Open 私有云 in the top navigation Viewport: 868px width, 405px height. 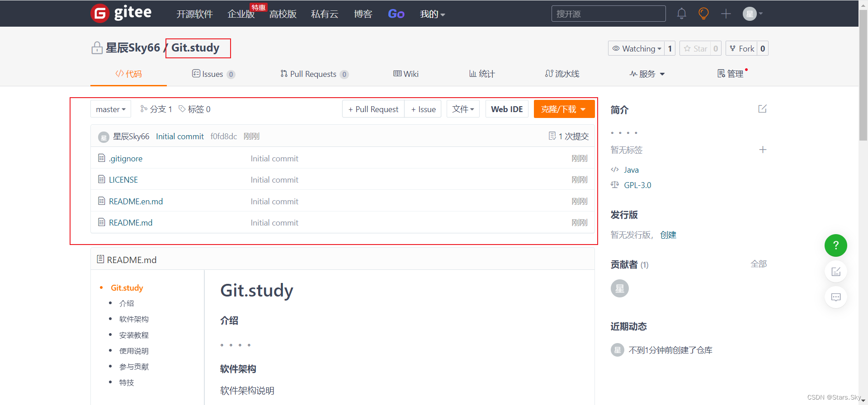tap(325, 14)
